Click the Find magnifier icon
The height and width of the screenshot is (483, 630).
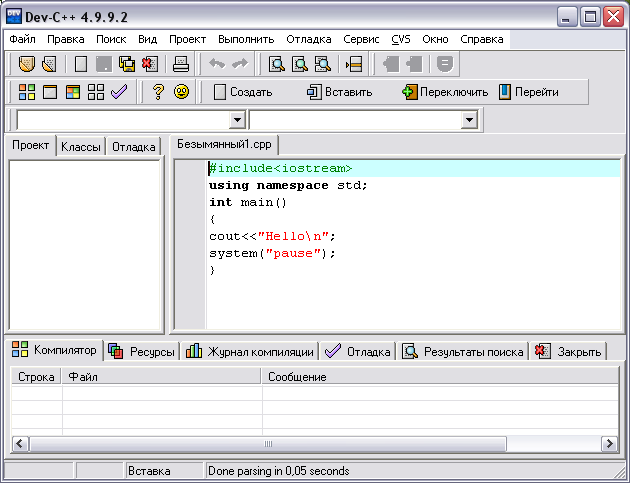click(277, 64)
